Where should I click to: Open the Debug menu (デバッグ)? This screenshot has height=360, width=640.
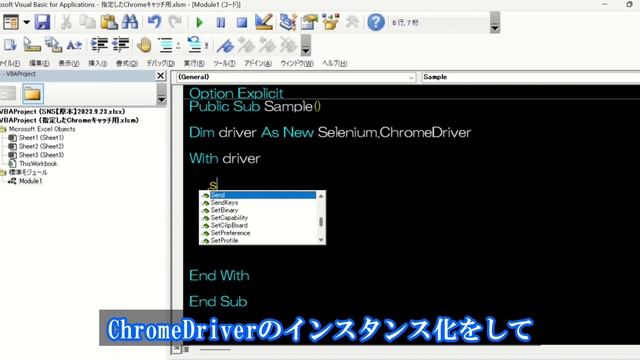tap(160, 63)
